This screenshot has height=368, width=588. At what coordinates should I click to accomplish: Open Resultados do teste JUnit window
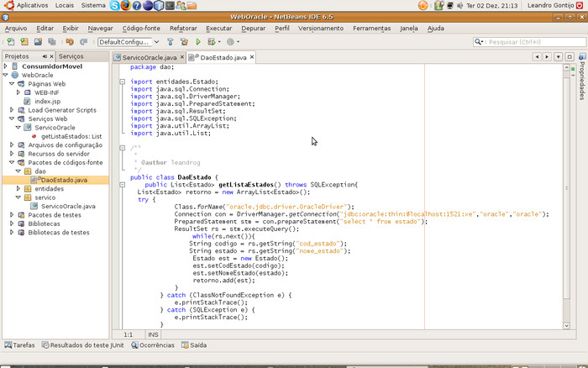point(83,345)
